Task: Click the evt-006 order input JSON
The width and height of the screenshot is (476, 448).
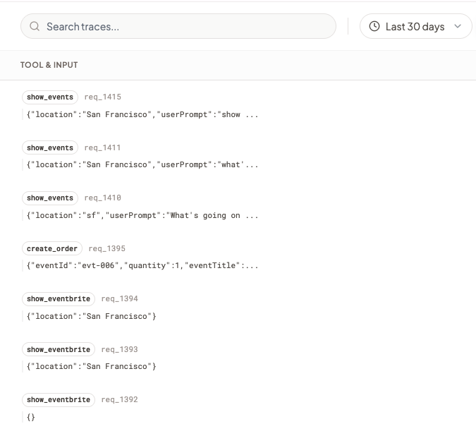Action: tap(142, 266)
